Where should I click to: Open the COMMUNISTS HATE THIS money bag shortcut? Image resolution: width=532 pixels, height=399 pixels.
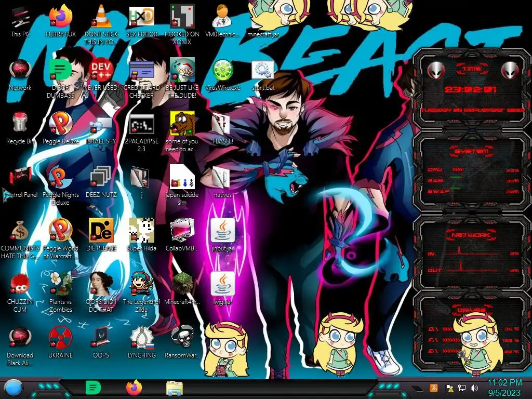coord(20,231)
